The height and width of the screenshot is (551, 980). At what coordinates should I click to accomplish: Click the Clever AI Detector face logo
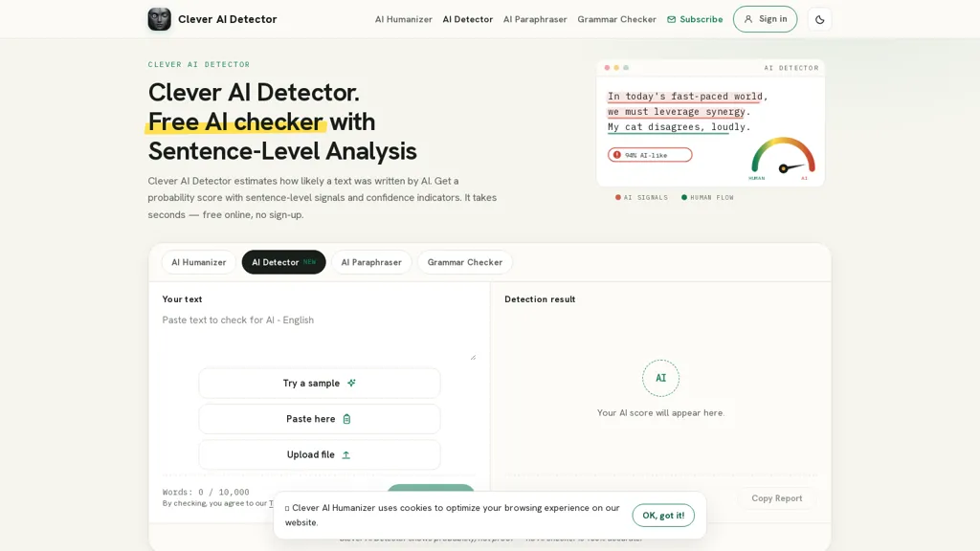(160, 19)
